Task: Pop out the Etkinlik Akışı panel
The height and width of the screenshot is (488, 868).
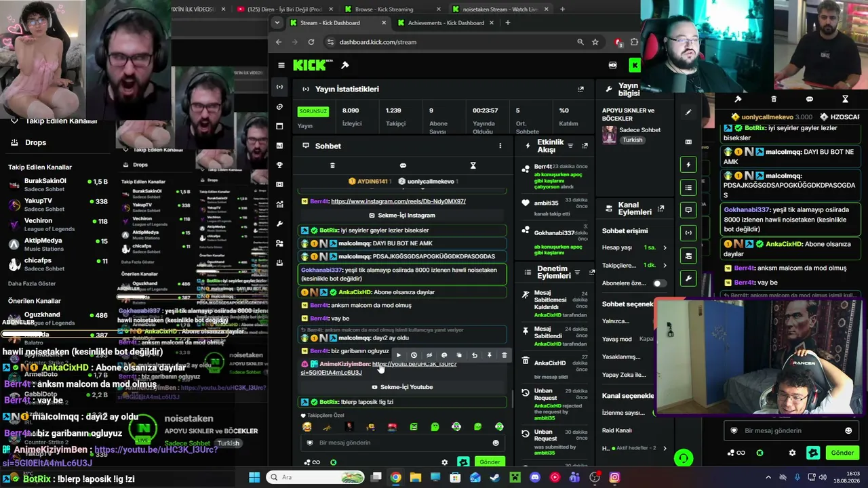Action: [585, 146]
